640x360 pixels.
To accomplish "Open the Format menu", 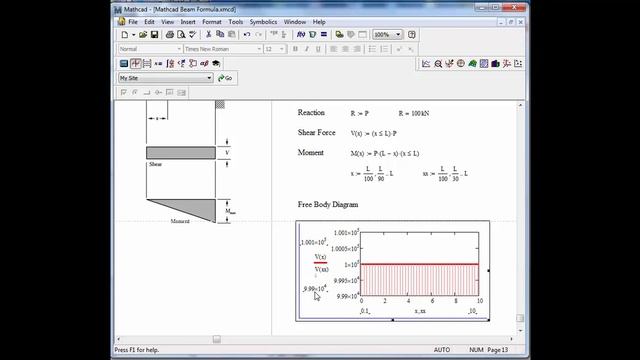I will 211,22.
